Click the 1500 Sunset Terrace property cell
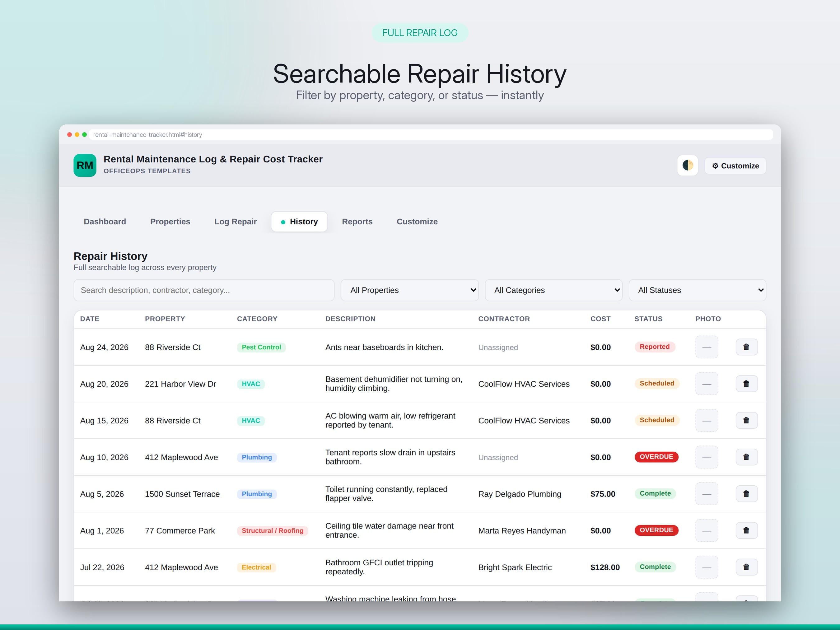Image resolution: width=840 pixels, height=630 pixels. 182,494
